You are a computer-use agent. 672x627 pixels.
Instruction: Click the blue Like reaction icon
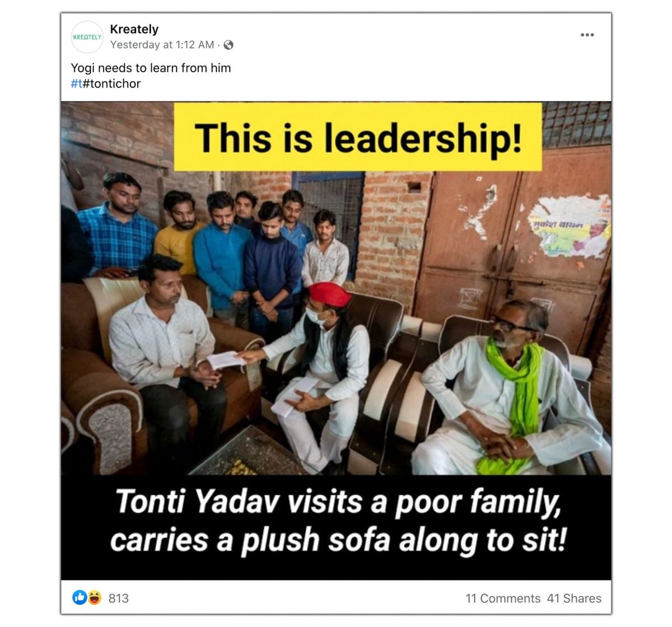[x=80, y=598]
